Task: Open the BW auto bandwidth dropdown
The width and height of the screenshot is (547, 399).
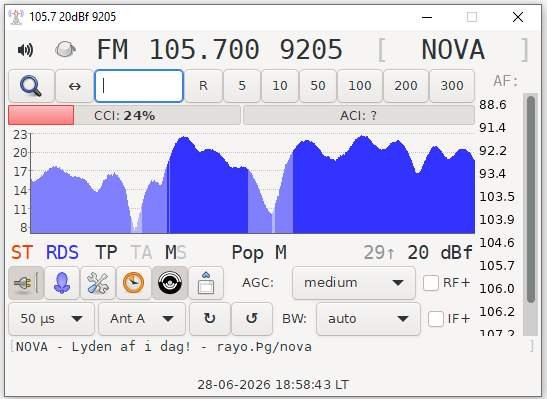Action: (368, 319)
